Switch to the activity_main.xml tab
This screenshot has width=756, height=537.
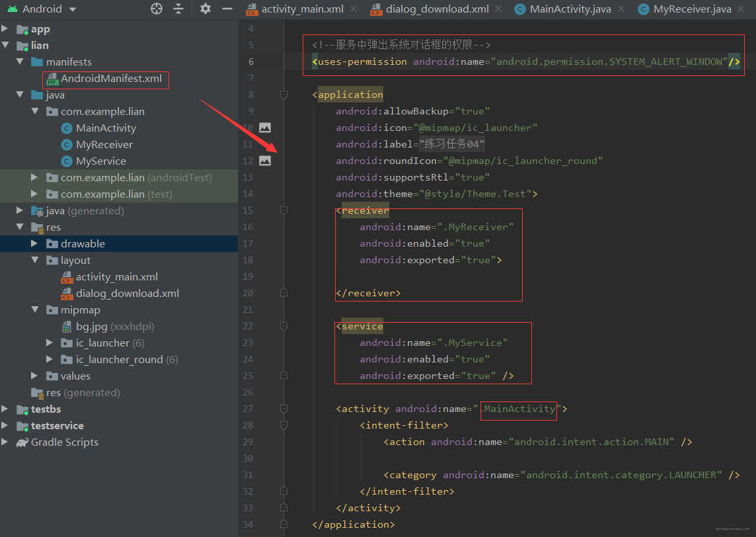coord(302,9)
